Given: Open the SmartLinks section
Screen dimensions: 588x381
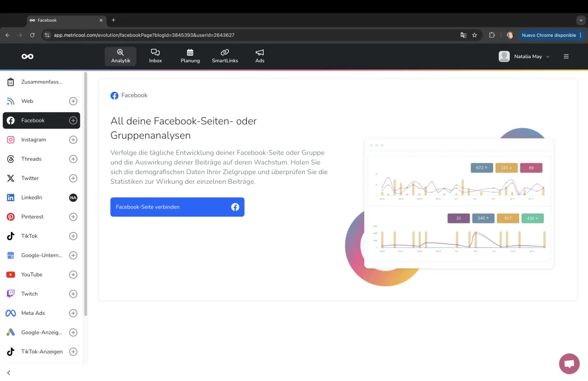Looking at the screenshot, I should 225,56.
